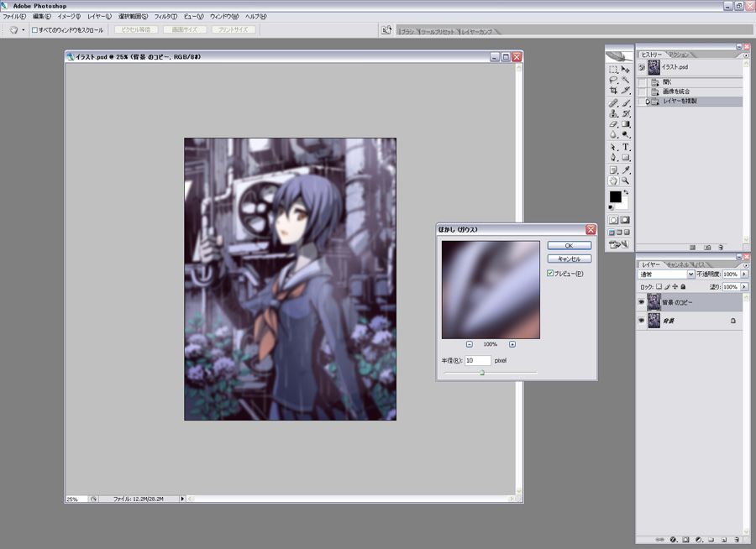
Task: Select the History Brush tool
Action: (x=625, y=114)
